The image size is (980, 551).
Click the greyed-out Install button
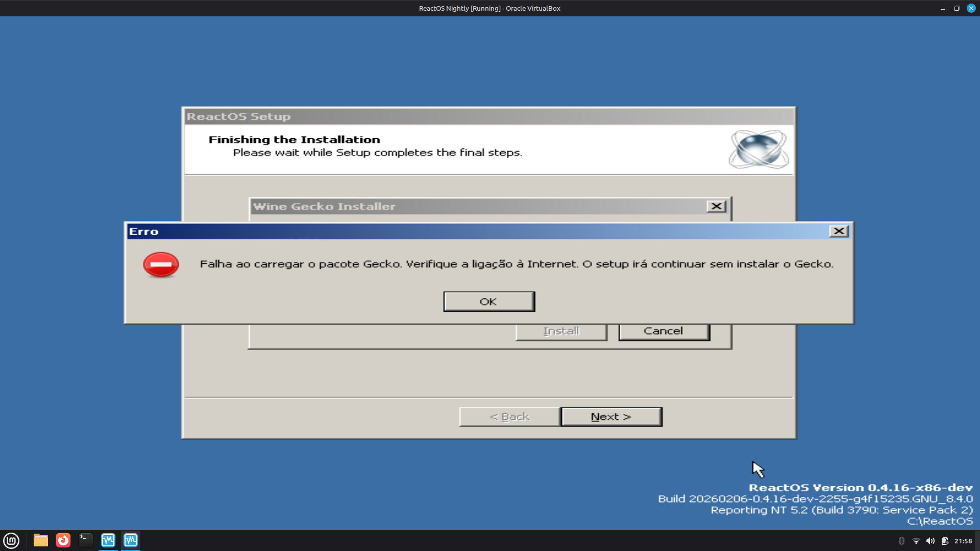[561, 331]
